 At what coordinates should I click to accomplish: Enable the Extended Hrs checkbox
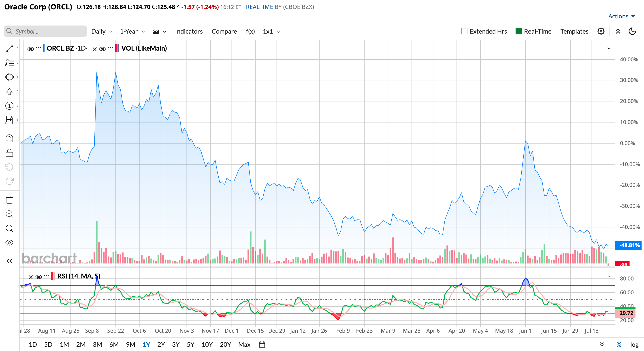pos(464,31)
